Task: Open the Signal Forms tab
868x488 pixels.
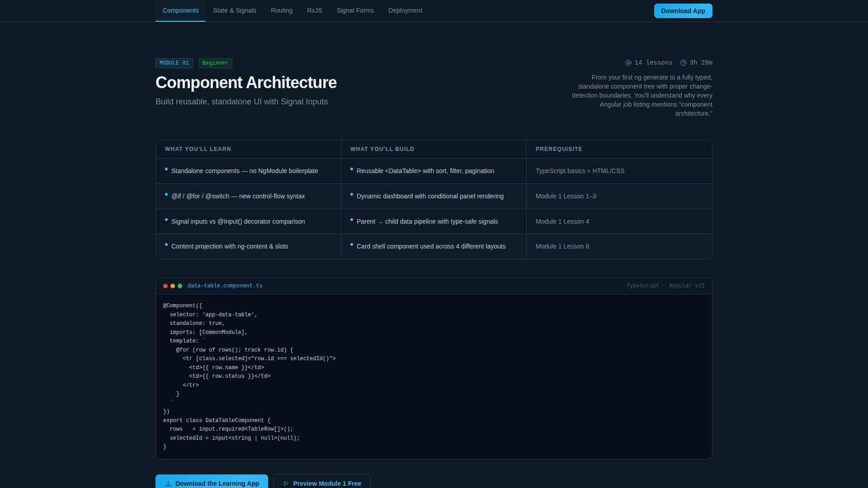Action: [355, 10]
